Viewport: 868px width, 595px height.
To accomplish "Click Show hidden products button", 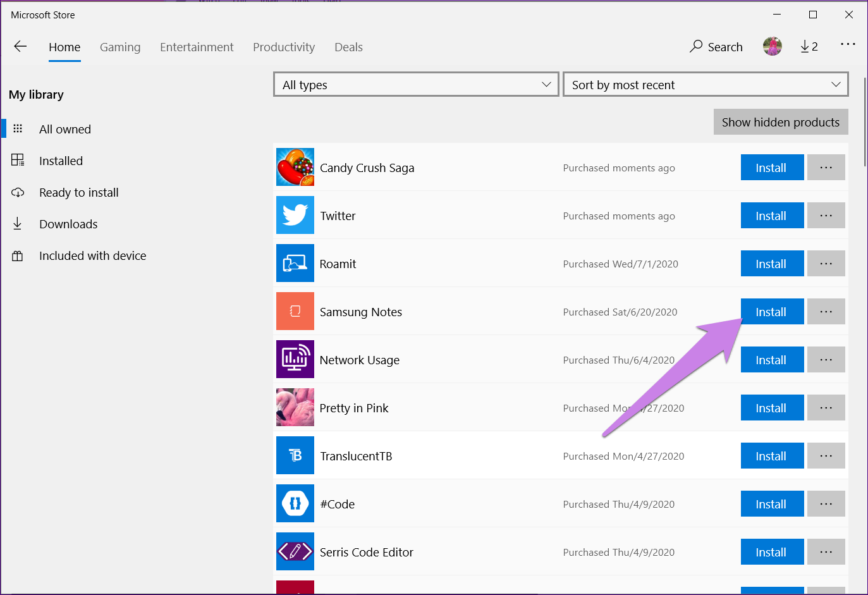I will tap(781, 122).
